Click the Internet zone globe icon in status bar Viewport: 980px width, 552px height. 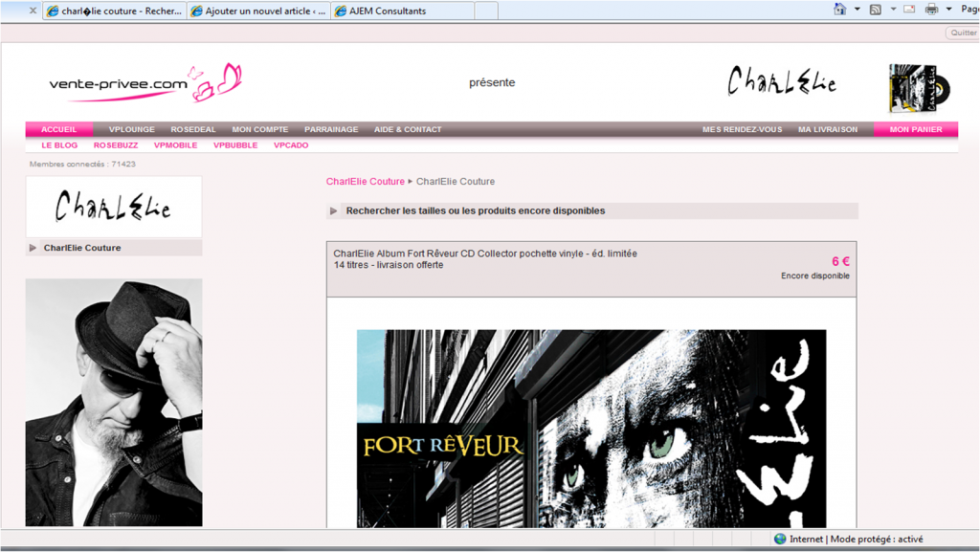780,539
